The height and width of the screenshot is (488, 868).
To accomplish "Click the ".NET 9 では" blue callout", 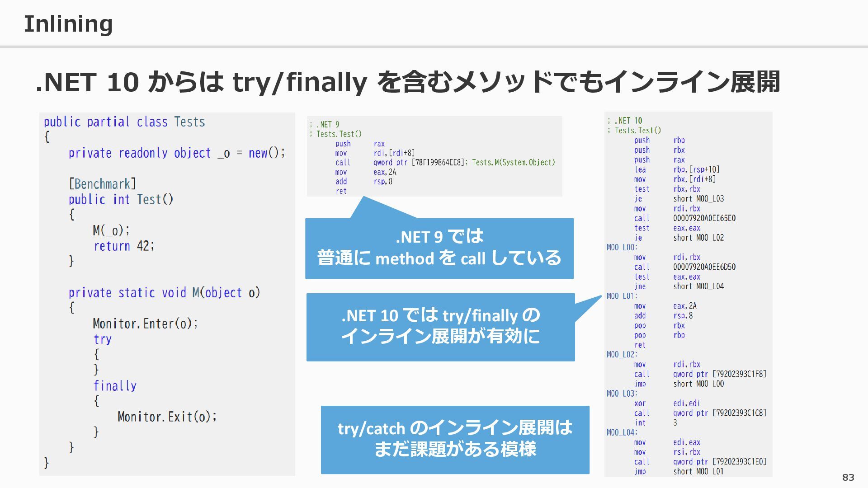I will pyautogui.click(x=439, y=248).
